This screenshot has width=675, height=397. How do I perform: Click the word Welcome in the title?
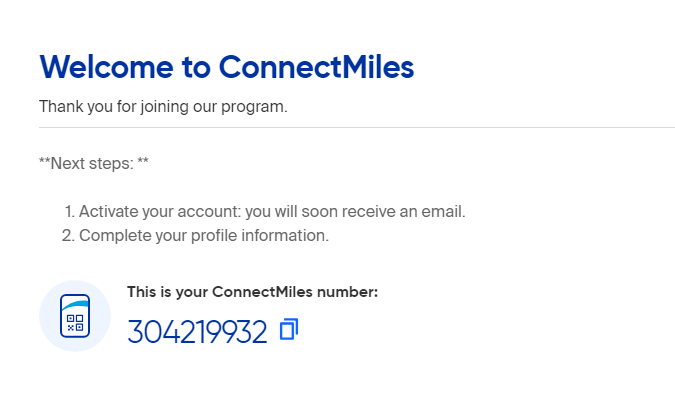[106, 67]
